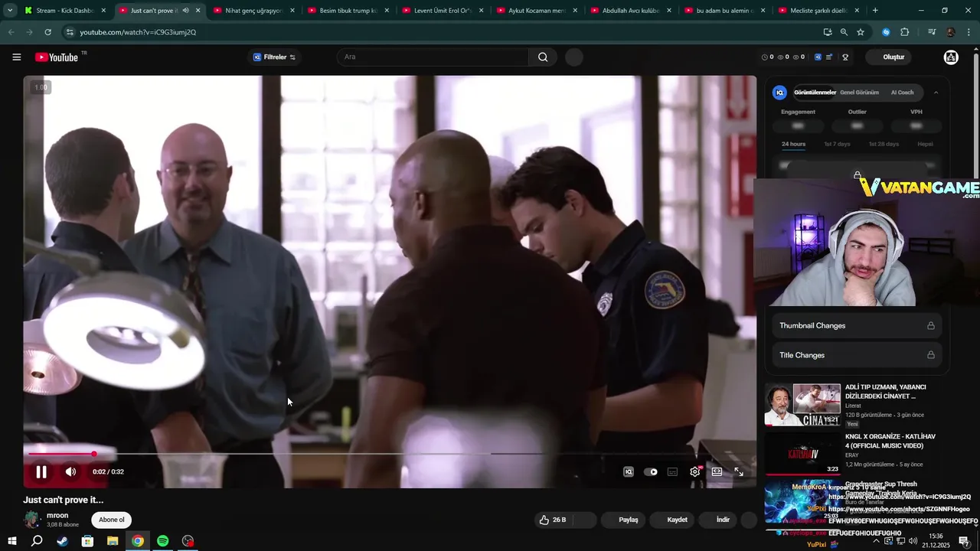Viewport: 980px width, 551px height.
Task: Open the Chrome three-dot menu
Action: click(969, 32)
